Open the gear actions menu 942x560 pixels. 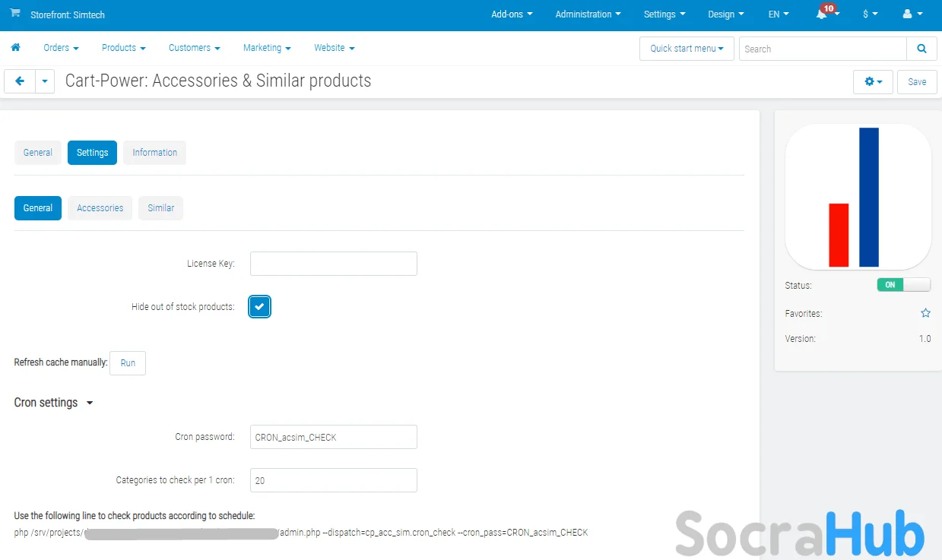(874, 81)
